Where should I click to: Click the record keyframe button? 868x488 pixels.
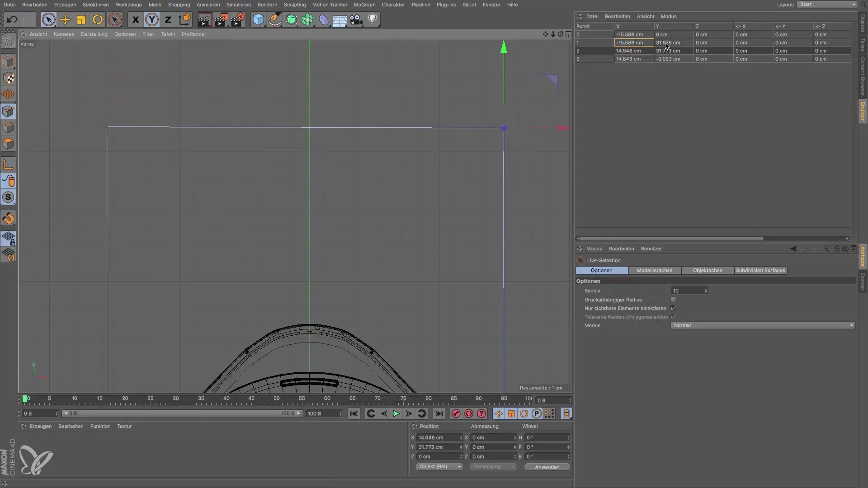pos(456,413)
